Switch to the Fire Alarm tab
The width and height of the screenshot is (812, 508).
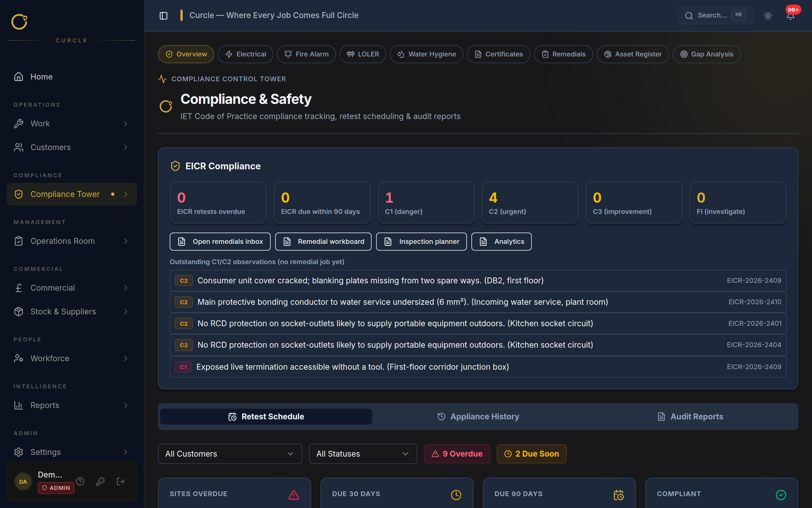pos(306,54)
